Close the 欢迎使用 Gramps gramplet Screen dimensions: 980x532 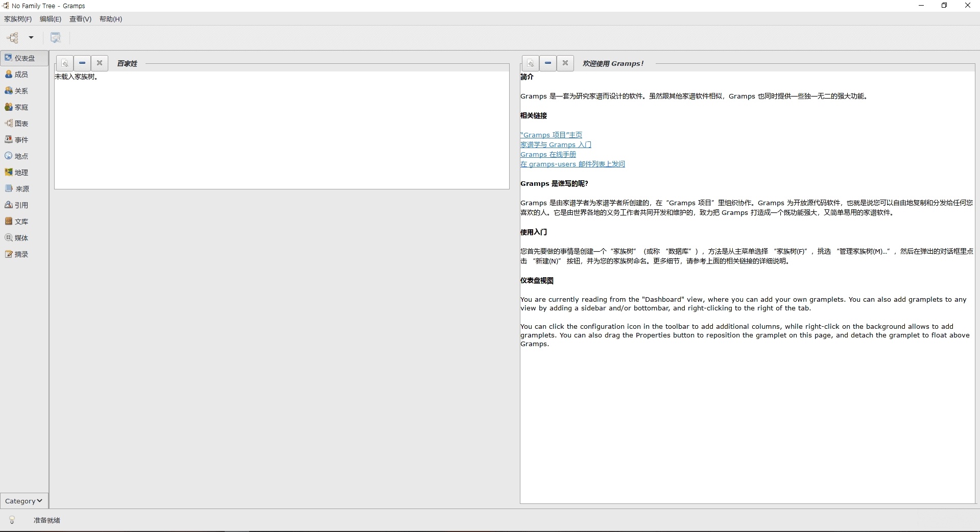[565, 63]
